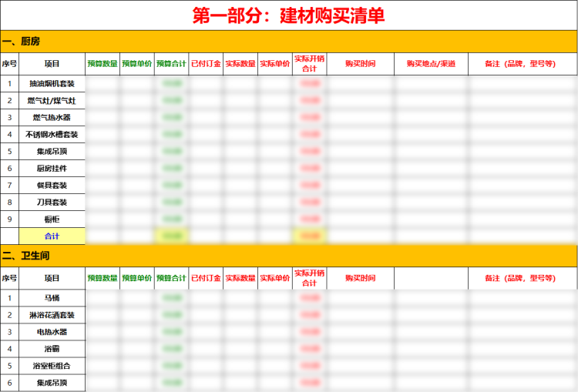Select the 燃气灶/煤气灶 cell
Image resolution: width=578 pixels, height=392 pixels.
click(x=52, y=100)
